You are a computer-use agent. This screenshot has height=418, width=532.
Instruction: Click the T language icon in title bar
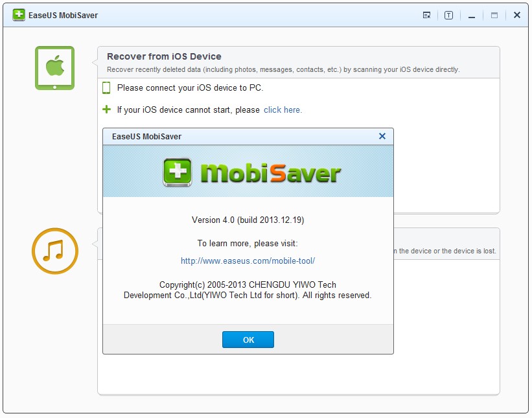448,16
